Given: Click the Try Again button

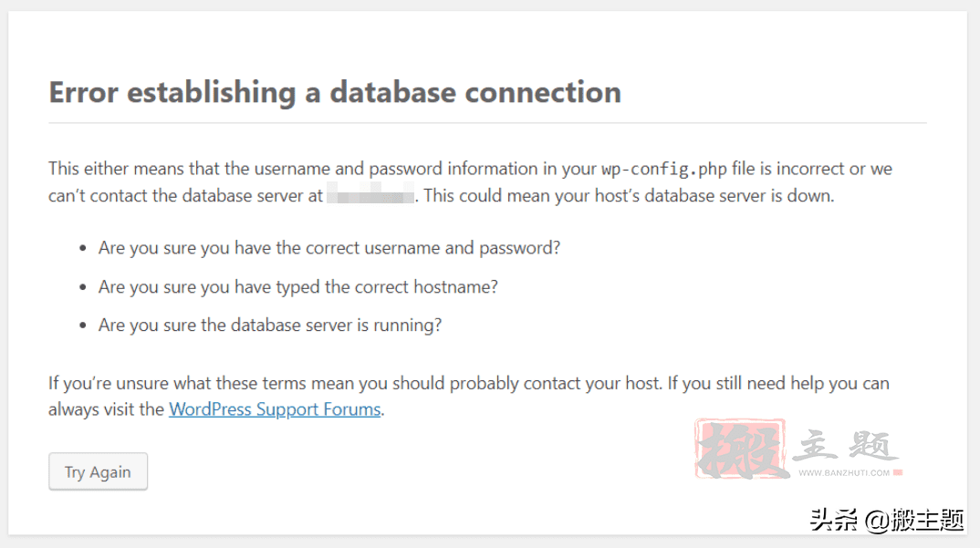Looking at the screenshot, I should tap(99, 471).
